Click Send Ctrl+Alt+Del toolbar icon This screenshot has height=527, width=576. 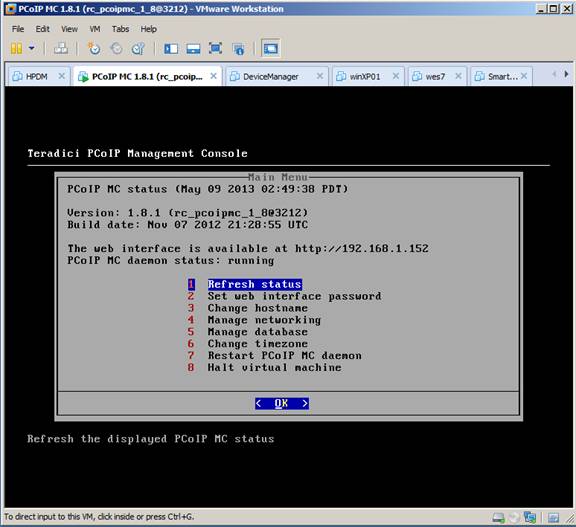tap(61, 48)
